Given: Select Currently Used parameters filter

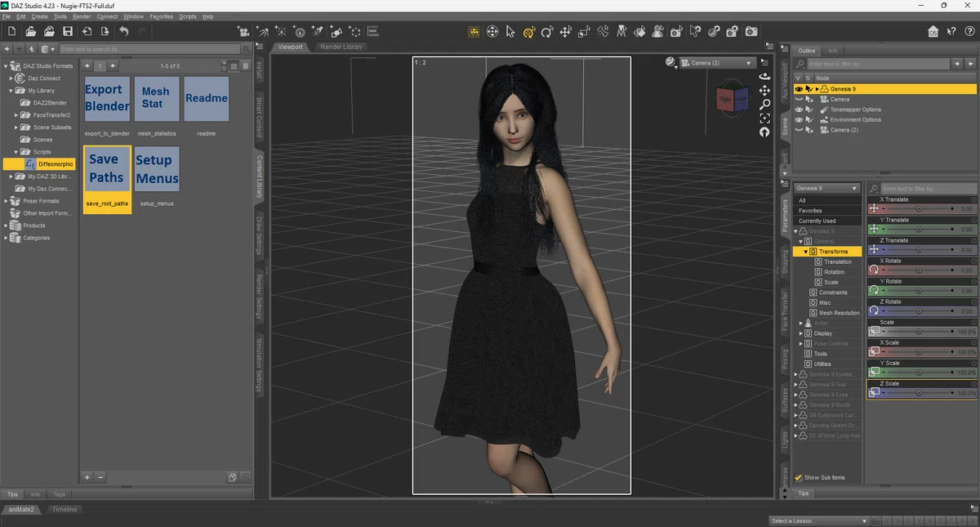Looking at the screenshot, I should [x=827, y=221].
